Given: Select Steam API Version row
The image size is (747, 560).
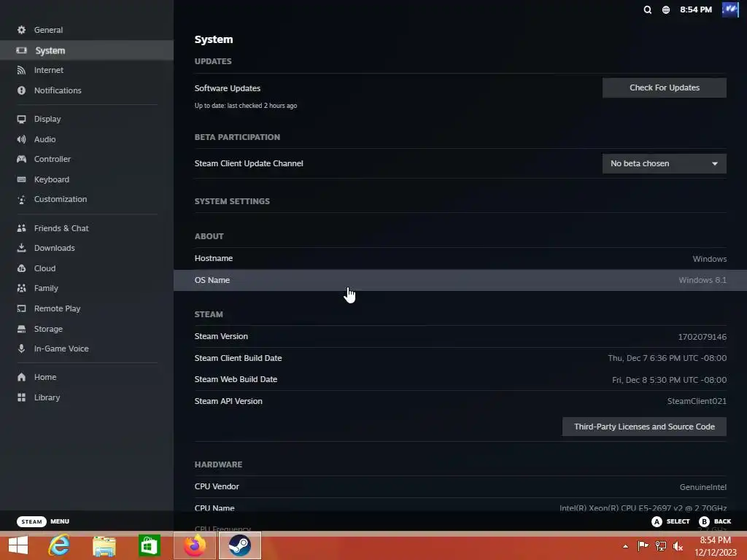Looking at the screenshot, I should pos(460,402).
